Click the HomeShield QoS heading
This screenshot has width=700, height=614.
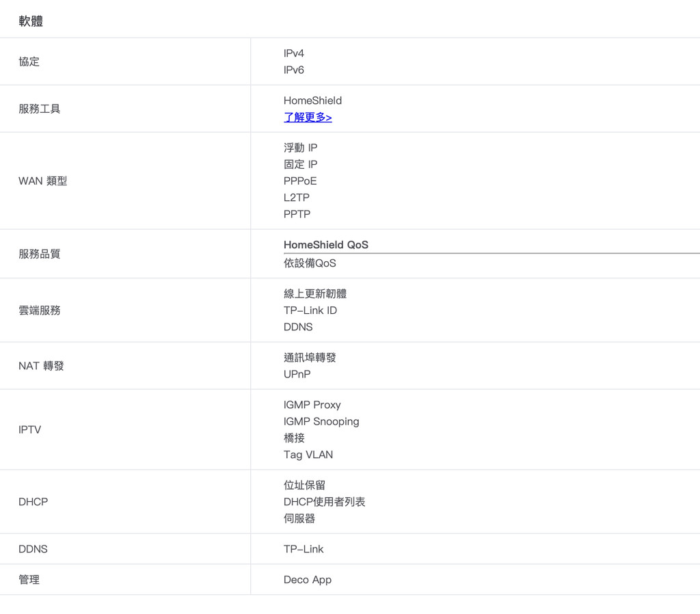tap(326, 245)
